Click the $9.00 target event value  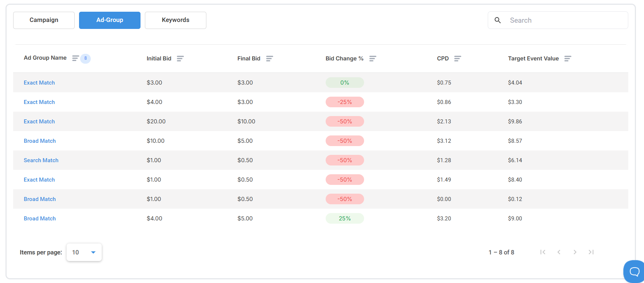pyautogui.click(x=515, y=219)
